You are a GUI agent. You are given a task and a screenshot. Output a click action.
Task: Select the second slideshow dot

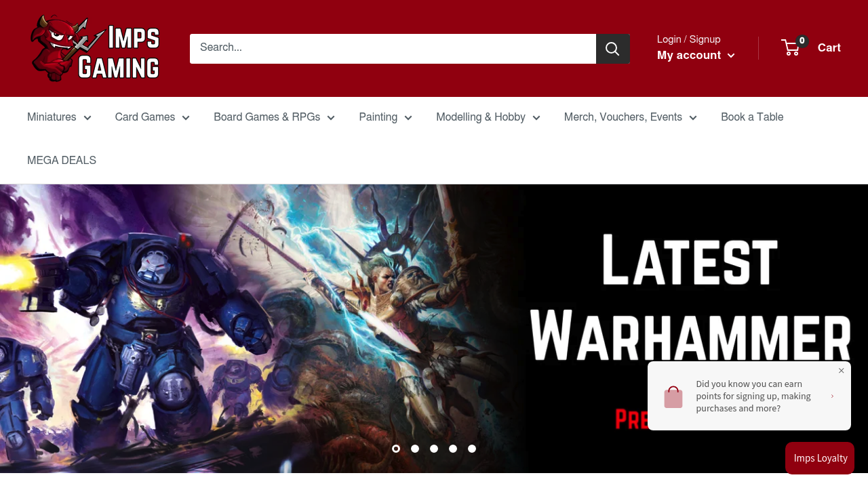pos(415,449)
